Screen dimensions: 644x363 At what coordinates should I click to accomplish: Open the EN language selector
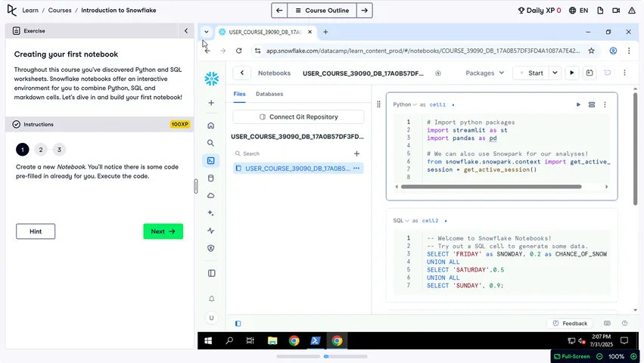tap(578, 11)
